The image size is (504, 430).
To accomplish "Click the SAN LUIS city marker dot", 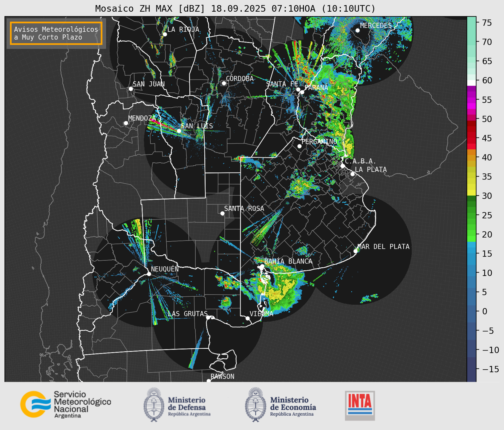I will pyautogui.click(x=179, y=131).
